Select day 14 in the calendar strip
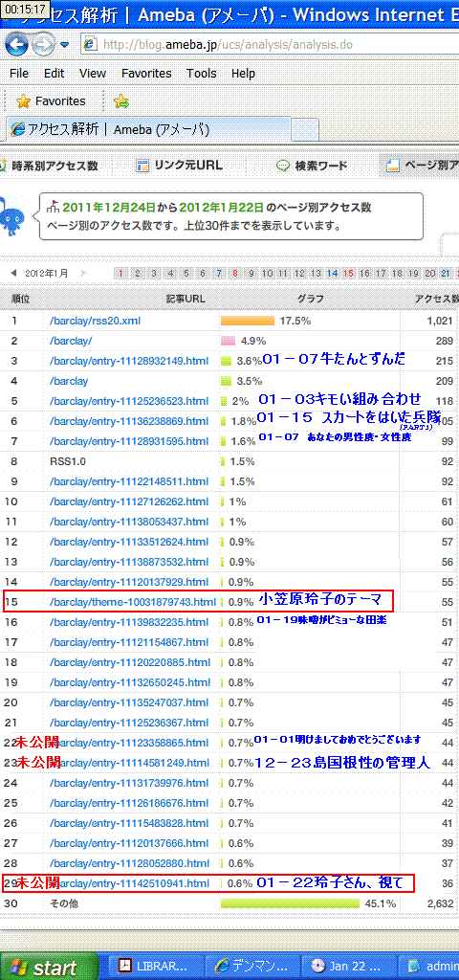 click(x=332, y=273)
